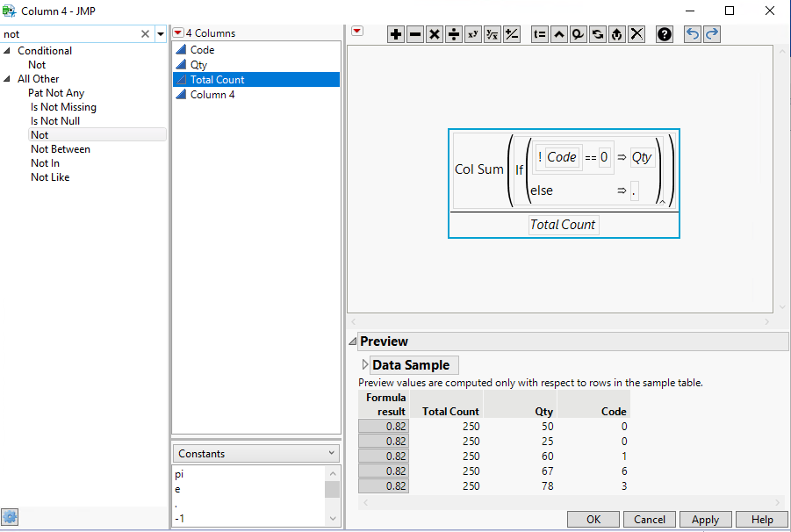Open the formula editor help icon
The image size is (791, 532).
[665, 34]
